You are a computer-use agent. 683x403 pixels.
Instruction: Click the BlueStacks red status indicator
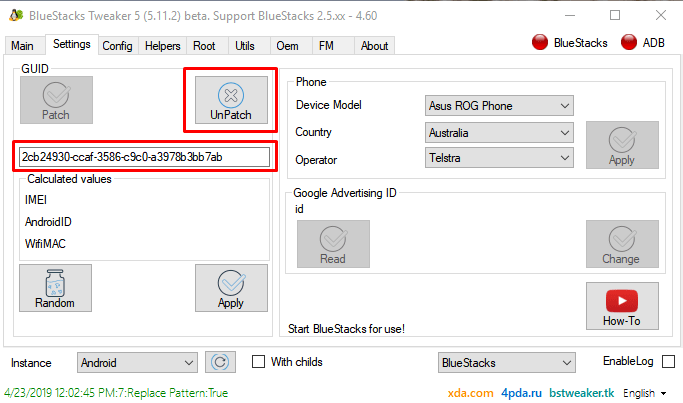tap(540, 42)
